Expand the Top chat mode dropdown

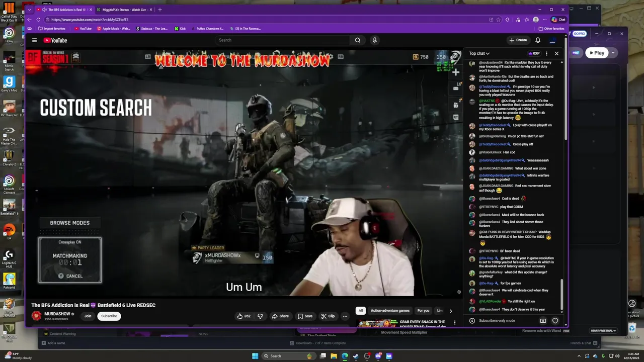(x=479, y=53)
